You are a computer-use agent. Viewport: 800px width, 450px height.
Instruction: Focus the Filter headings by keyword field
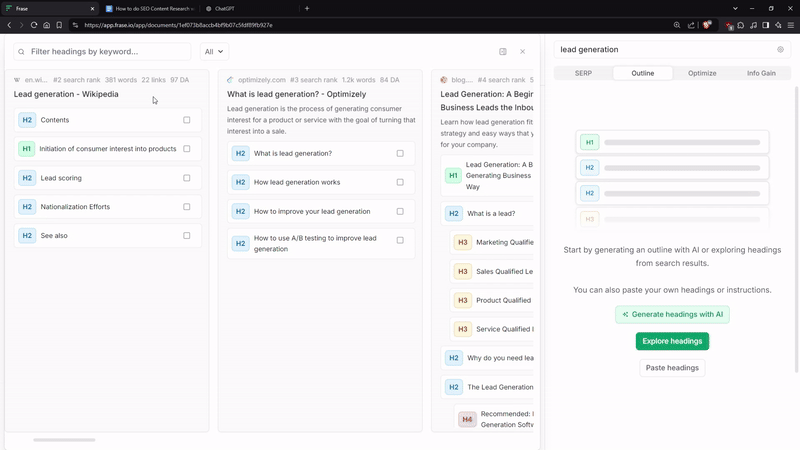102,52
